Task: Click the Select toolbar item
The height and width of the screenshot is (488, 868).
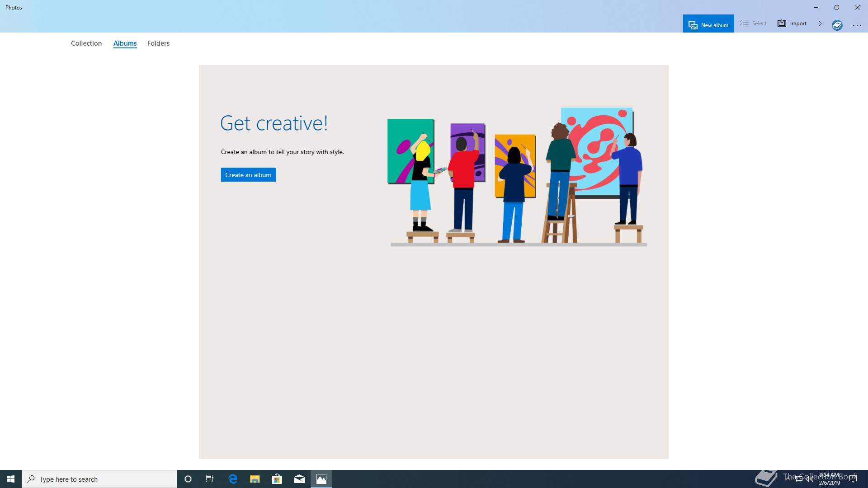Action: (753, 23)
